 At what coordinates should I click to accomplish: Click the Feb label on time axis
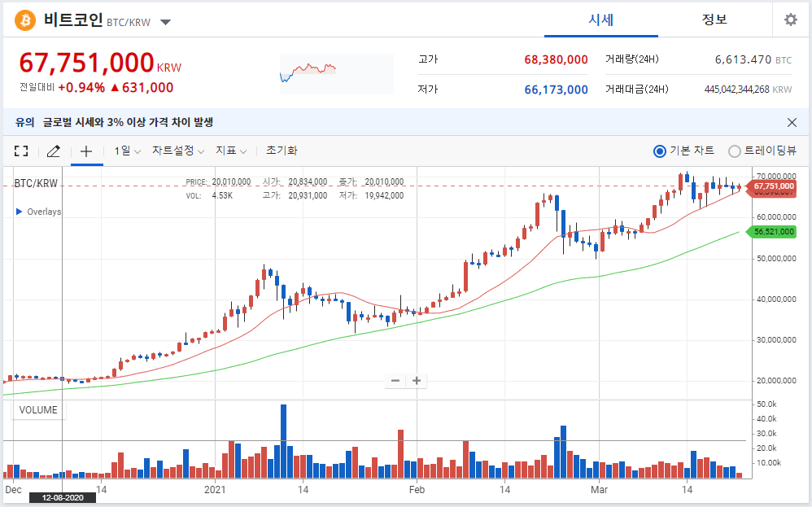point(417,489)
